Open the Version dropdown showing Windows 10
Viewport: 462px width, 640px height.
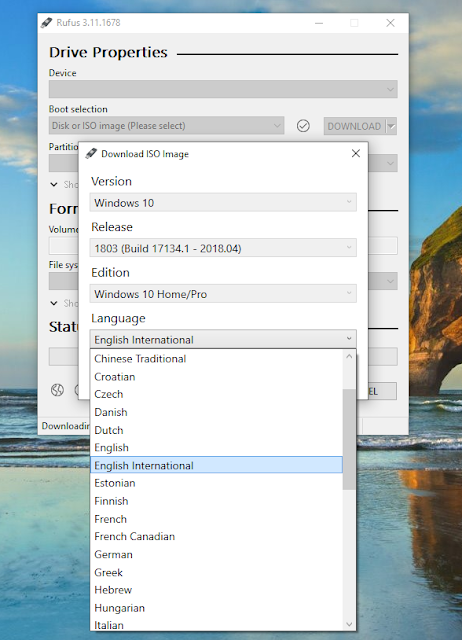[x=223, y=202]
